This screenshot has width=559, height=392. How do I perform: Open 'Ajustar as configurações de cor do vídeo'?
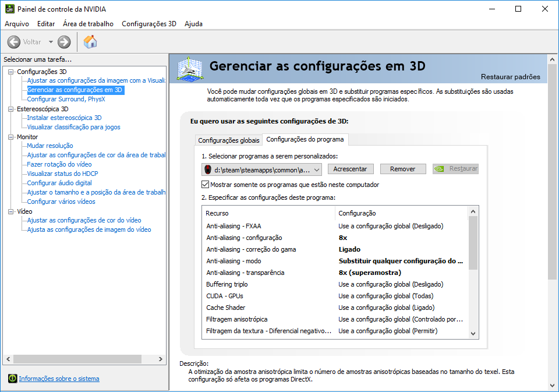click(x=84, y=220)
